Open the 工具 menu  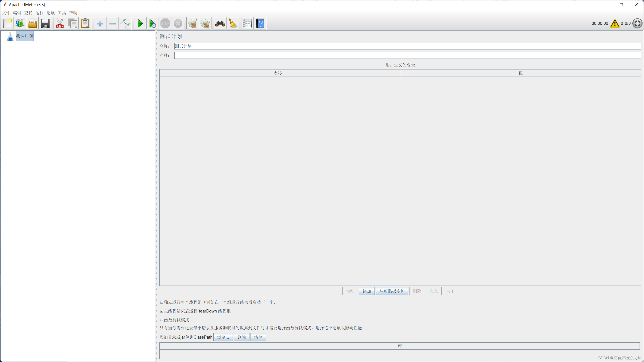coord(62,13)
